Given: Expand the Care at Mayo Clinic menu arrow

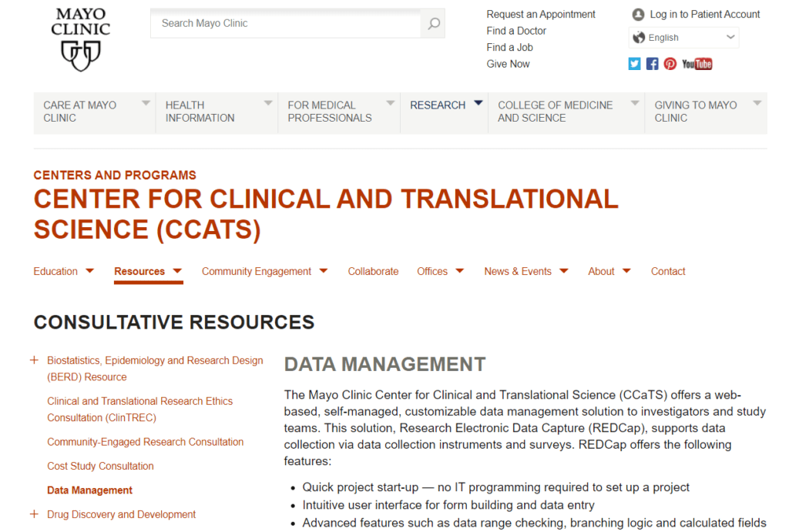Looking at the screenshot, I should click(146, 103).
